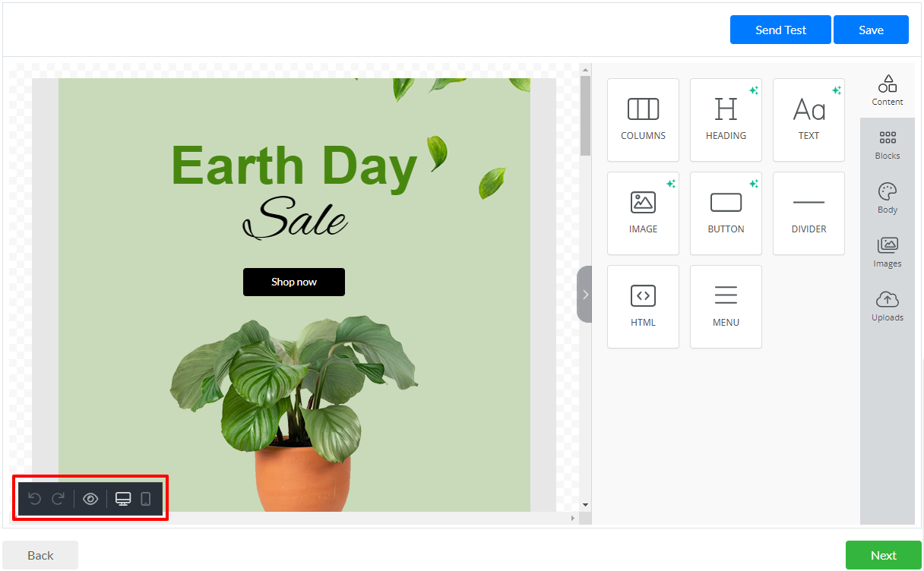
Task: Select the Heading content block
Action: (x=726, y=120)
